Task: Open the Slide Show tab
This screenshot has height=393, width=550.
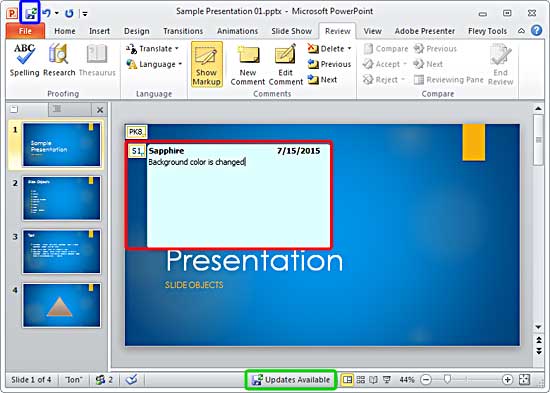Action: point(291,31)
